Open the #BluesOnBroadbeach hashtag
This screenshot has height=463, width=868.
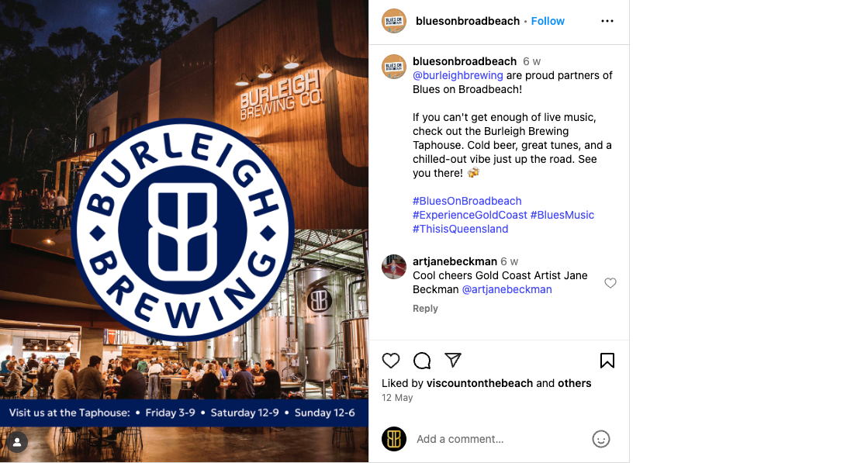click(x=467, y=201)
